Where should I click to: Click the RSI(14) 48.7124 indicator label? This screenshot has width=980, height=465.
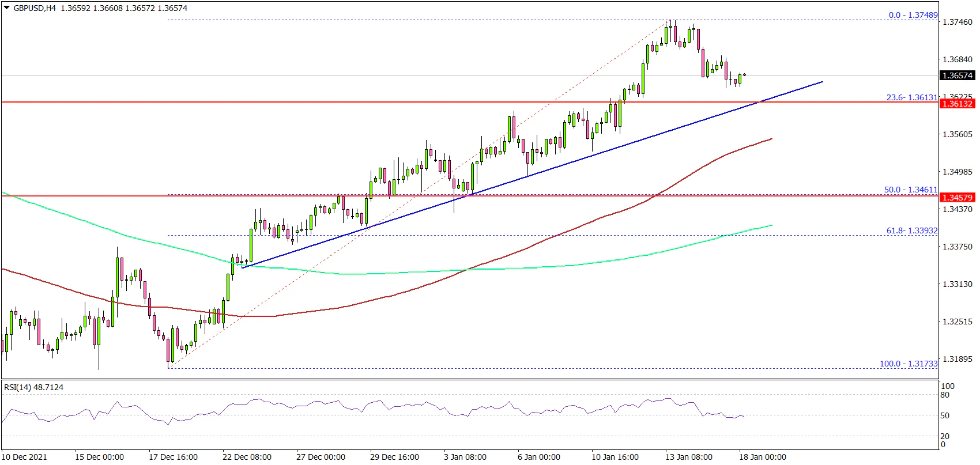click(x=33, y=387)
